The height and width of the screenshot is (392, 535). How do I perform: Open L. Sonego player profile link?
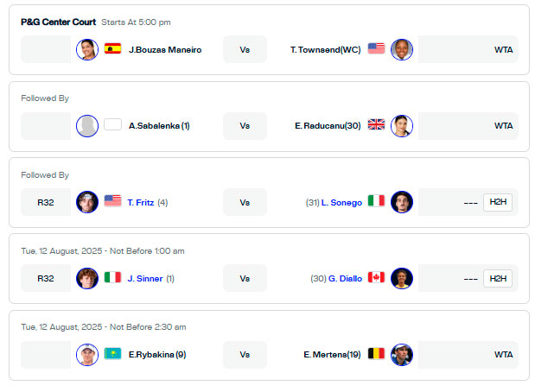[341, 203]
